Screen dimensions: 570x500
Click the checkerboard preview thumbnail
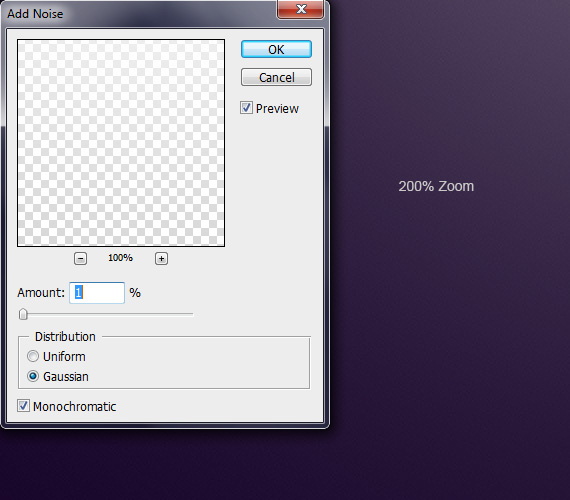coord(121,143)
